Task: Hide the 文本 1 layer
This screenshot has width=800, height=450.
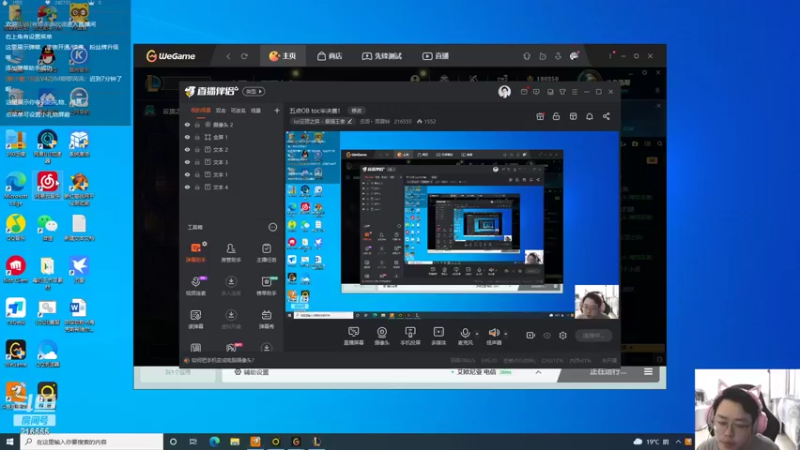Action: (x=187, y=174)
